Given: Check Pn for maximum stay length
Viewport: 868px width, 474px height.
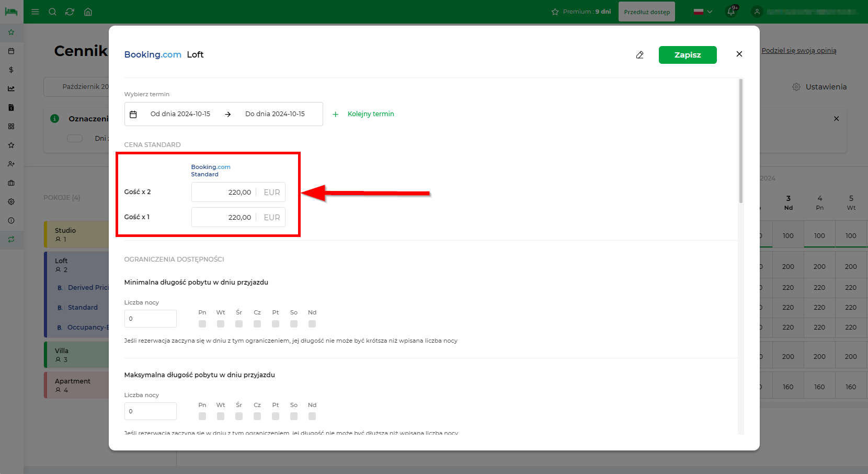Looking at the screenshot, I should pyautogui.click(x=202, y=416).
